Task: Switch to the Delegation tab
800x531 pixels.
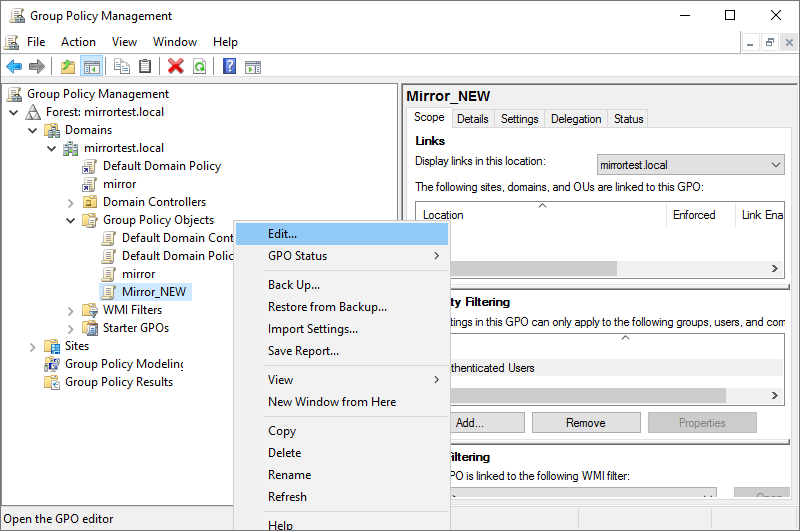Action: pyautogui.click(x=576, y=119)
